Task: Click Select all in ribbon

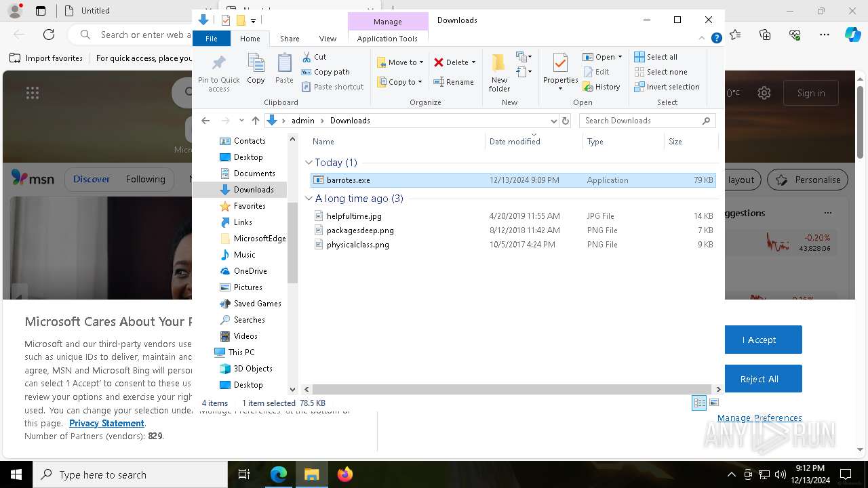Action: [x=656, y=57]
